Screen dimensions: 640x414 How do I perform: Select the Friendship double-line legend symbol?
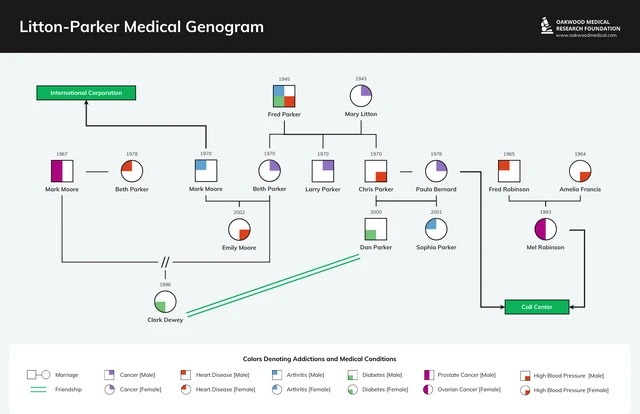(38, 390)
